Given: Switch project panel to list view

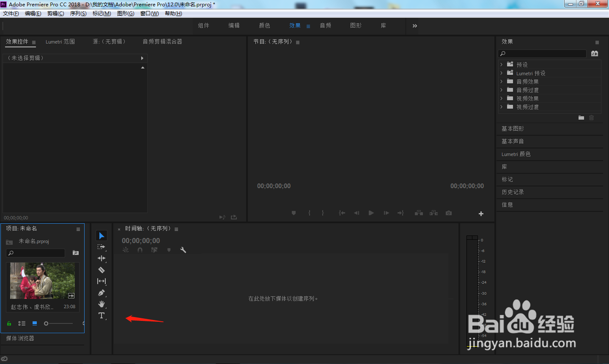Looking at the screenshot, I should coord(22,323).
